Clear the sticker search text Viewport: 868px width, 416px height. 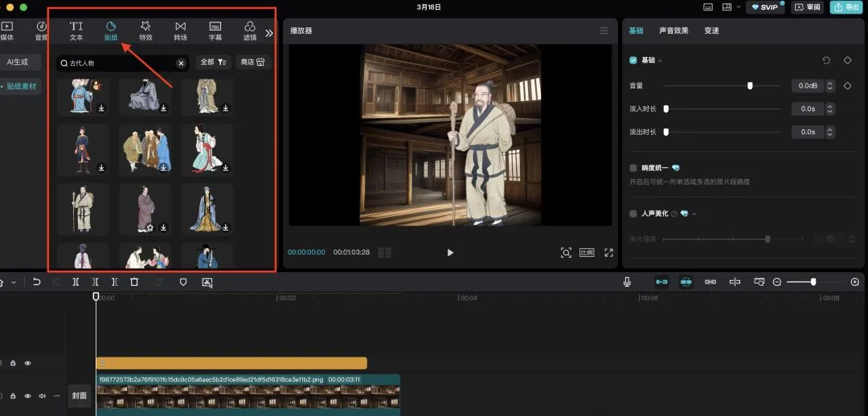pyautogui.click(x=181, y=63)
